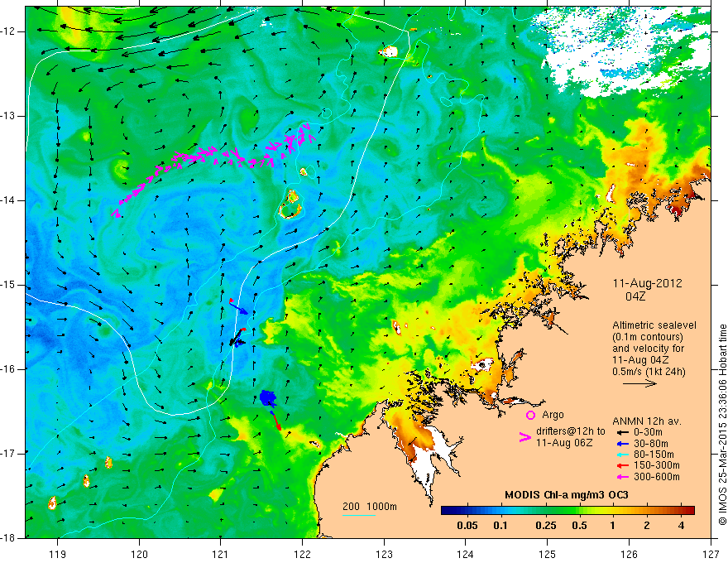Click the magenta Argo circle legend symbol

[x=530, y=415]
